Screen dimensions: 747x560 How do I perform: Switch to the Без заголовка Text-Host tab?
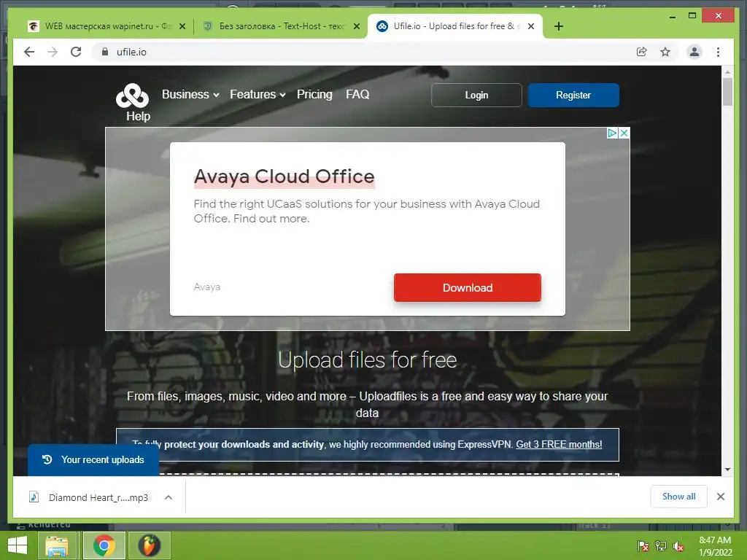coord(281,26)
